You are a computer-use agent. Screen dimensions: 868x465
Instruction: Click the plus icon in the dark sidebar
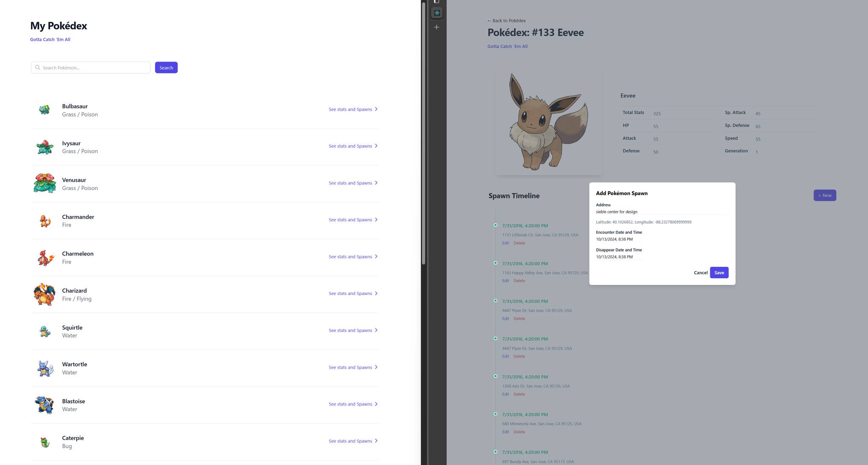click(437, 27)
